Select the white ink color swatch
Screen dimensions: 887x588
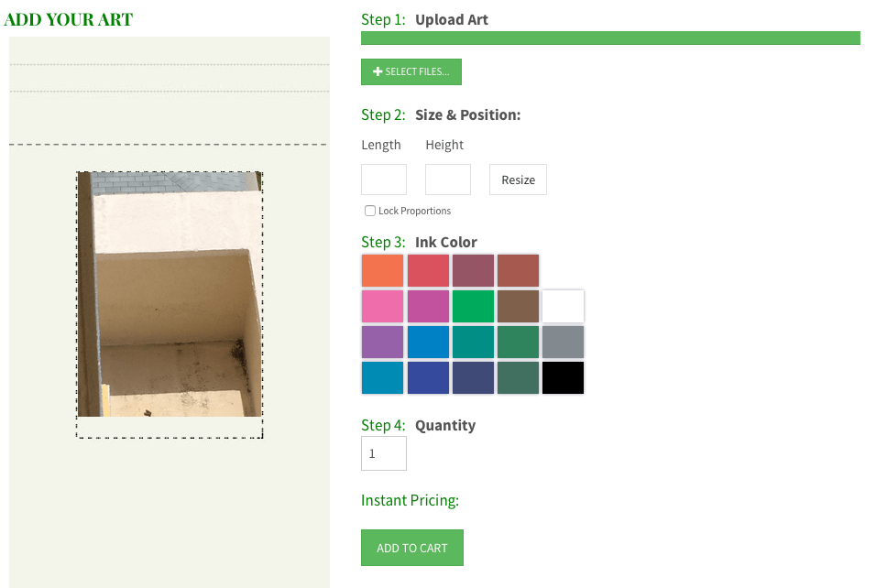click(563, 306)
